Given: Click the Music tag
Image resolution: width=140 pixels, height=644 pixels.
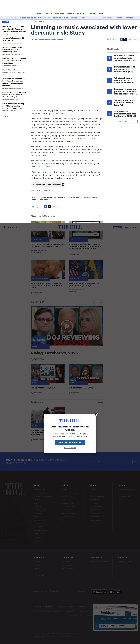Looking at the screenshot, I should [46, 190].
